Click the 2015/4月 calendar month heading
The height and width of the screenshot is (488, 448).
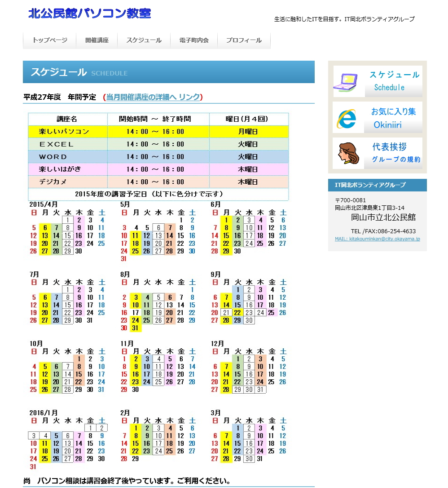click(x=44, y=204)
